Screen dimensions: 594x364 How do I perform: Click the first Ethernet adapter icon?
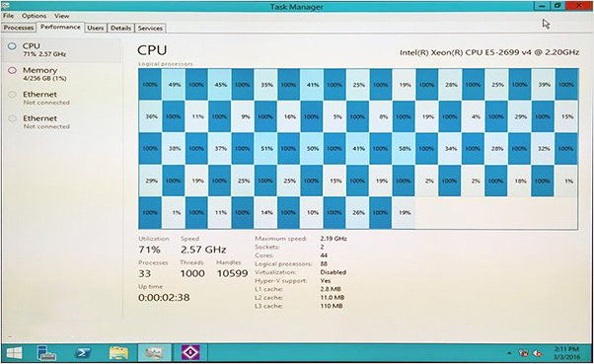[x=12, y=95]
